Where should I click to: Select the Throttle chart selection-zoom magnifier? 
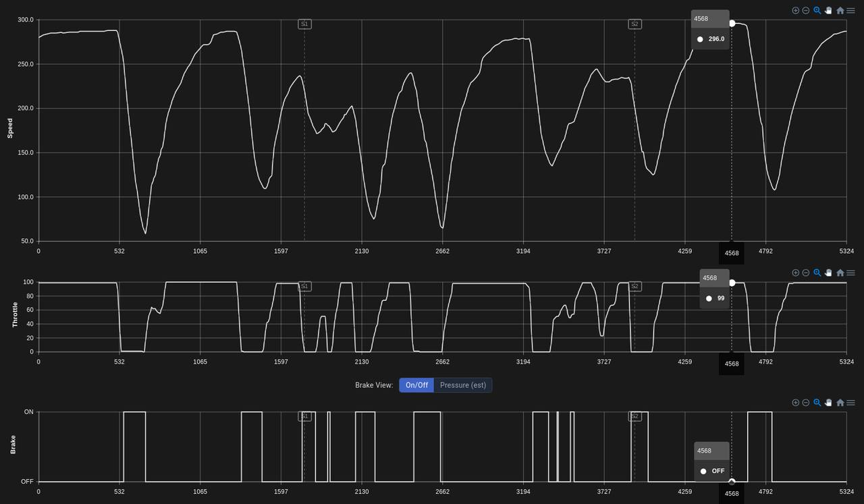pos(817,273)
